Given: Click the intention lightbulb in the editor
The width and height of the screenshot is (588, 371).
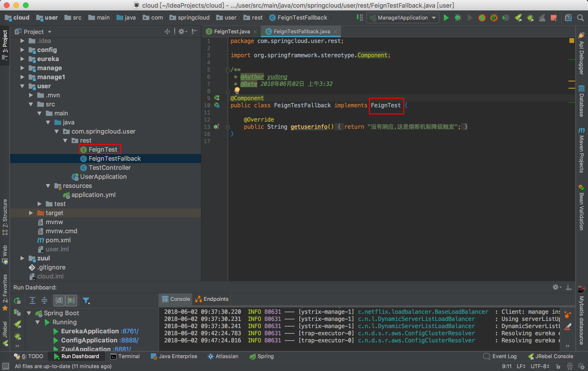Looking at the screenshot, I should pos(237,90).
